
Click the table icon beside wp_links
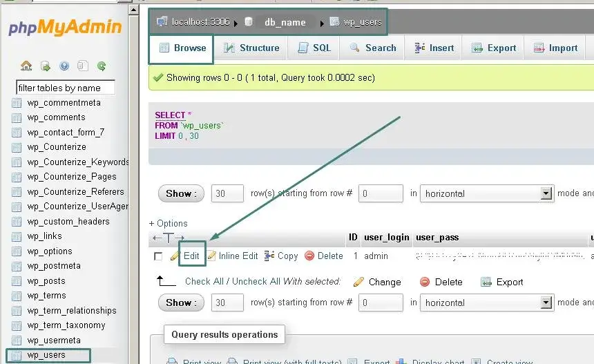pos(17,237)
